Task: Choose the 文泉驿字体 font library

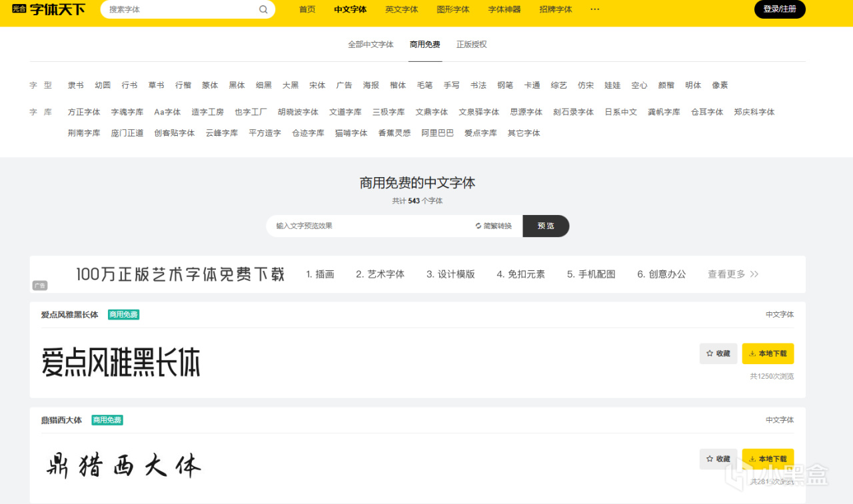Action: click(479, 112)
